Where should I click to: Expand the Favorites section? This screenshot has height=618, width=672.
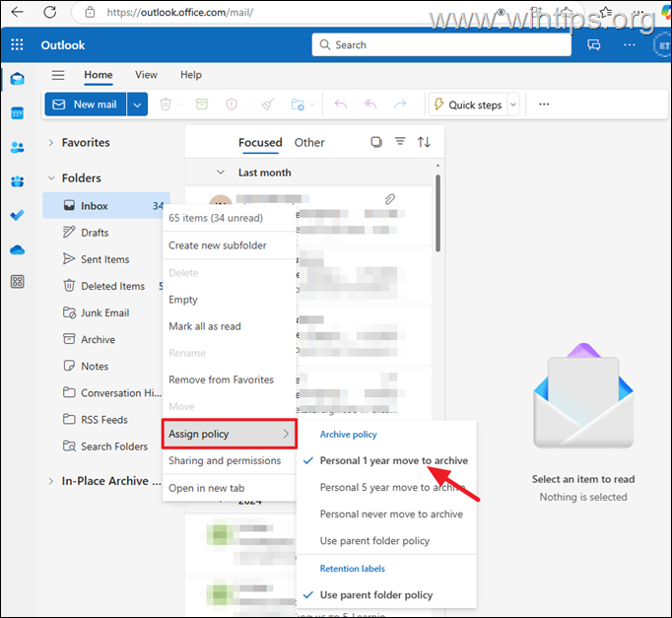tap(51, 143)
